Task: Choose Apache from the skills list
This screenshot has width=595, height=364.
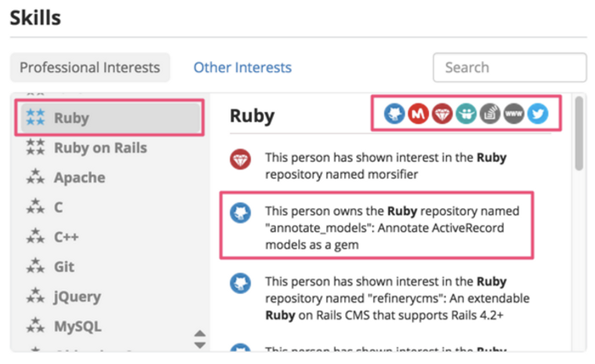Action: tap(79, 177)
